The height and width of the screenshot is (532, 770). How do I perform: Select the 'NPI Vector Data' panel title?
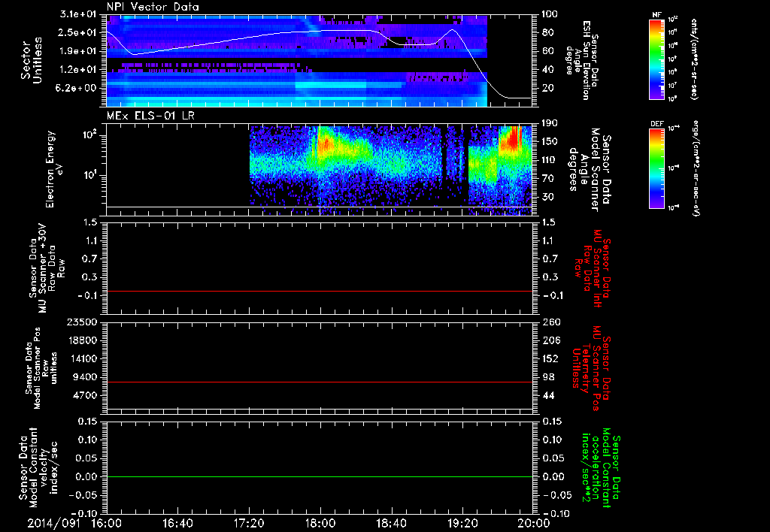point(153,7)
